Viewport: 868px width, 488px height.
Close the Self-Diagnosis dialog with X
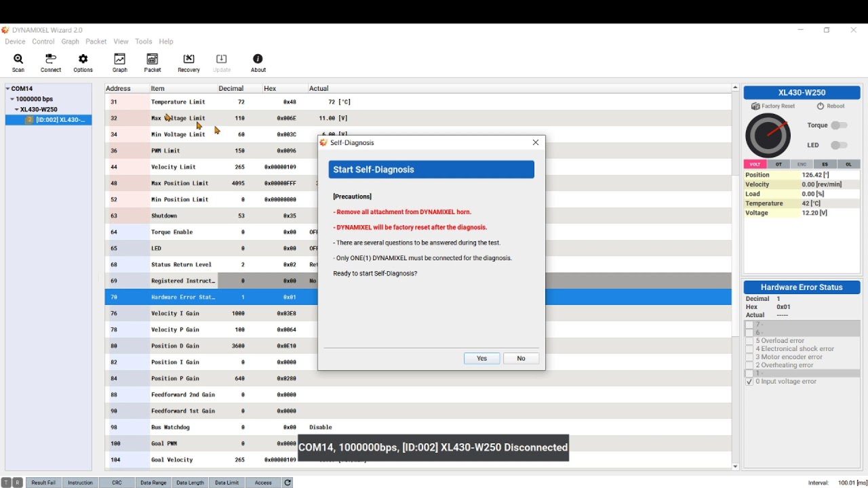pos(536,142)
